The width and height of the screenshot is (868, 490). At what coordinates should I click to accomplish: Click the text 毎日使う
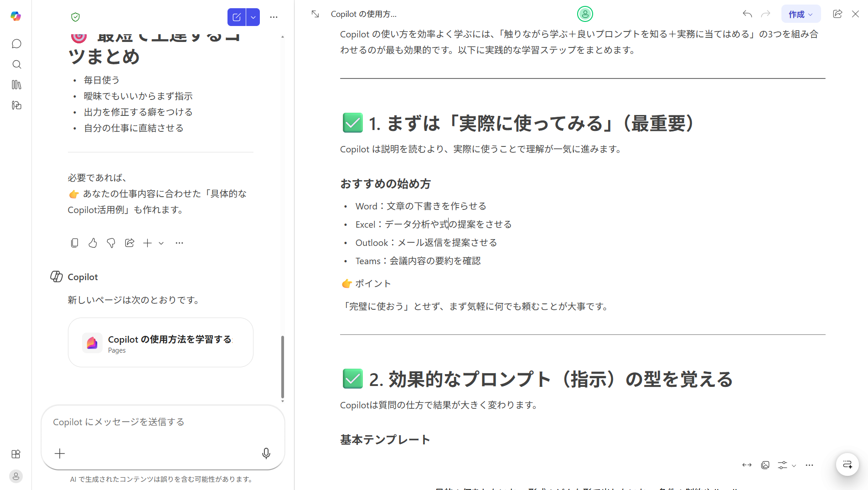(102, 80)
